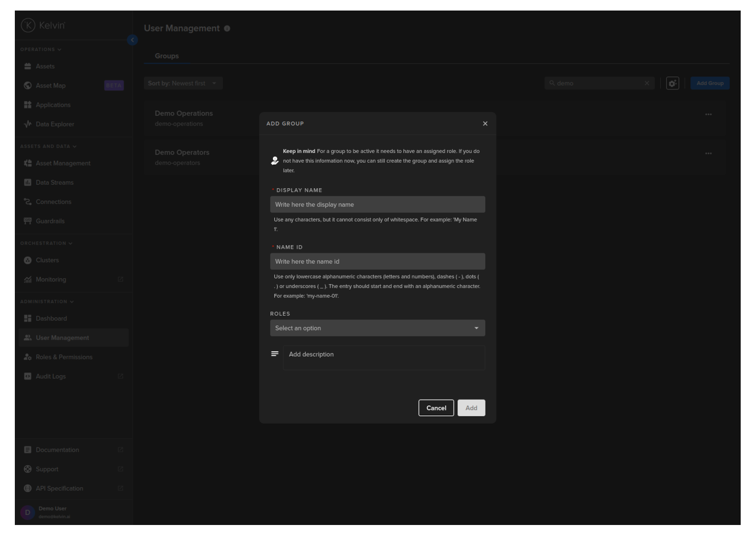Click the Roles & Permissions icon

coord(28,357)
